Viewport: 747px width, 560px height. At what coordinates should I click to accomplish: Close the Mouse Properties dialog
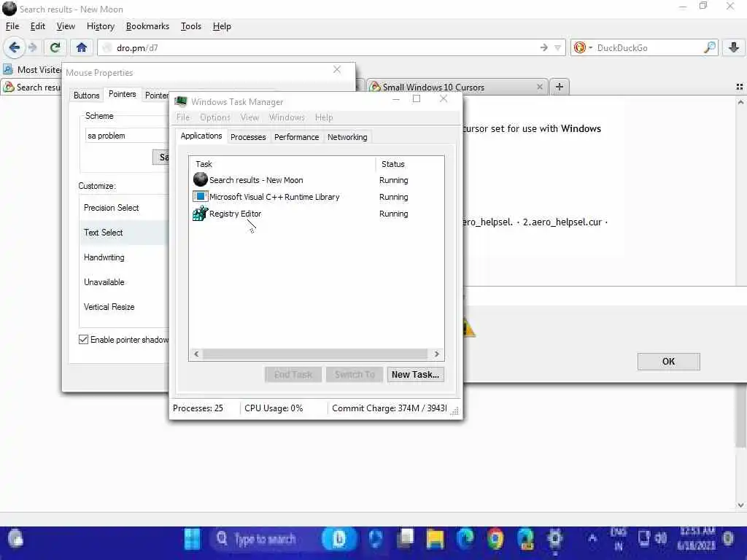(x=337, y=69)
